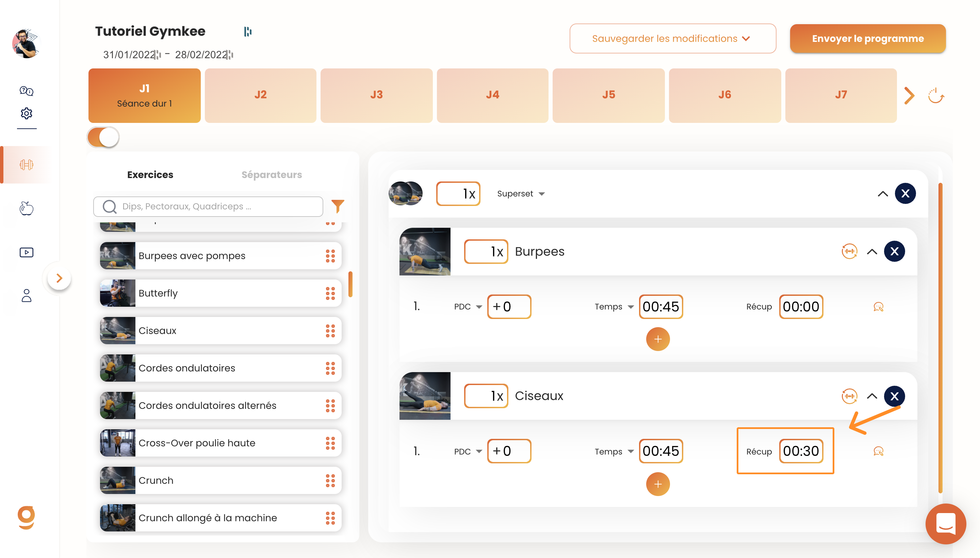Collapse the Burpees exercise

point(872,251)
